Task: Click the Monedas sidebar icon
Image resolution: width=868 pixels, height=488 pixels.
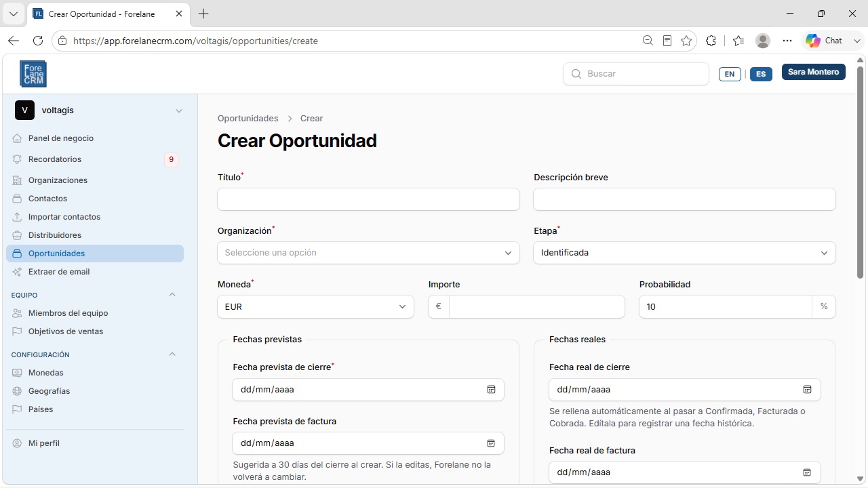Action: [x=17, y=373]
